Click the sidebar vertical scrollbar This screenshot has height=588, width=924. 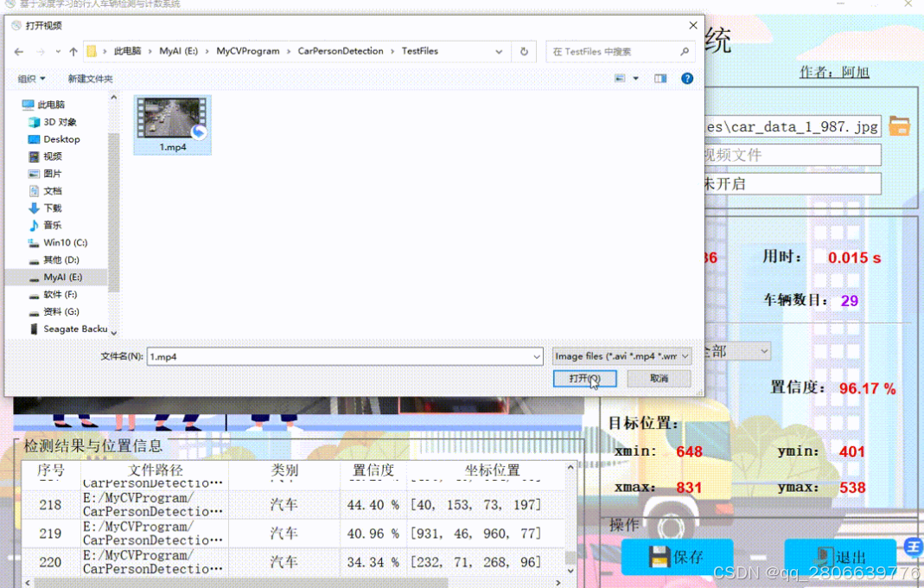click(114, 213)
